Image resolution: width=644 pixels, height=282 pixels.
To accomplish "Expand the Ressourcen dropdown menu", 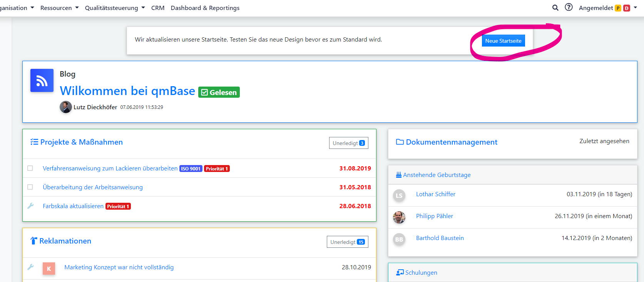I will 60,8.
